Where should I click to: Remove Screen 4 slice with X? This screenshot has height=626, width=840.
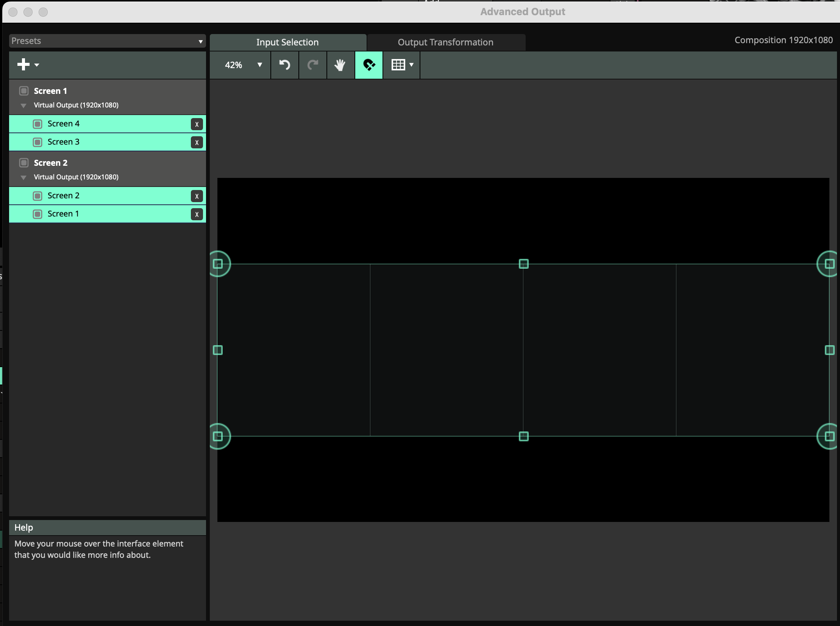tap(197, 124)
